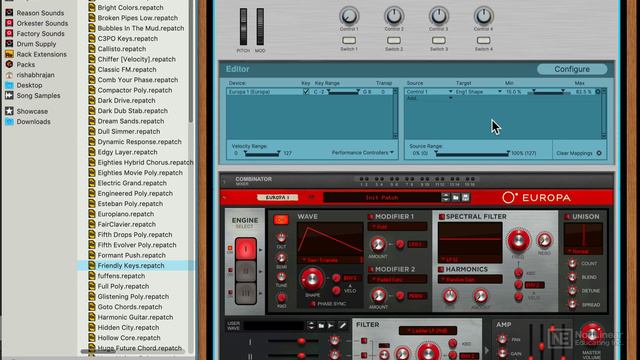Select the Europa 1 device row in Editor
Screen dimensions: 640x360
[309, 92]
